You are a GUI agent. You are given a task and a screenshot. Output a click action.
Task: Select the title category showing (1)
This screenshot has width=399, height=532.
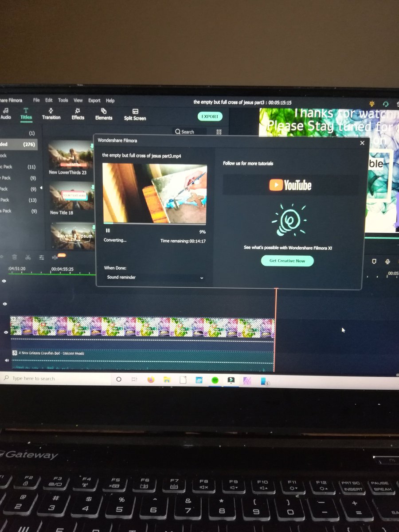(19, 133)
